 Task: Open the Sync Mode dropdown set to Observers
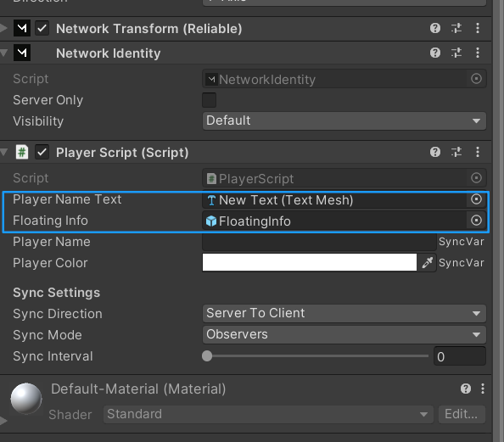point(344,334)
